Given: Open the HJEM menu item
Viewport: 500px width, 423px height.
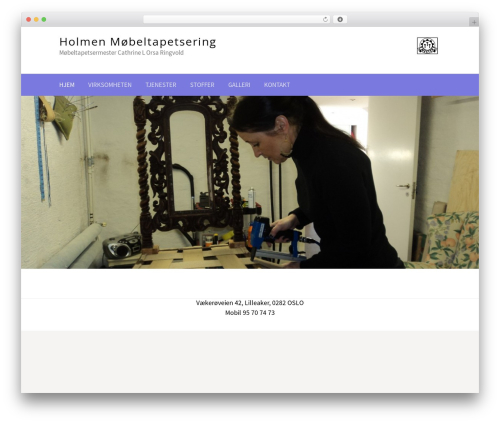Looking at the screenshot, I should (67, 85).
